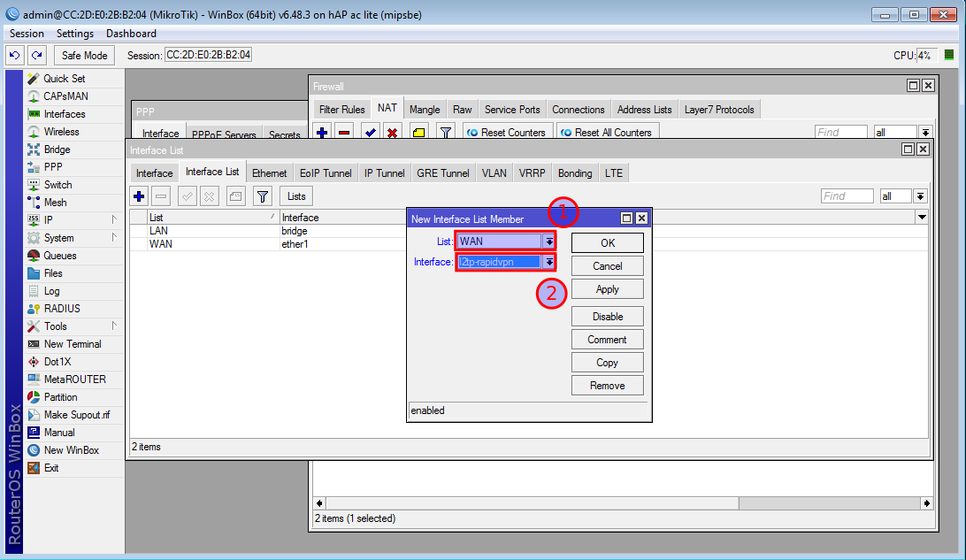Image resolution: width=966 pixels, height=560 pixels.
Task: Open Partition in sidebar
Action: 60,397
